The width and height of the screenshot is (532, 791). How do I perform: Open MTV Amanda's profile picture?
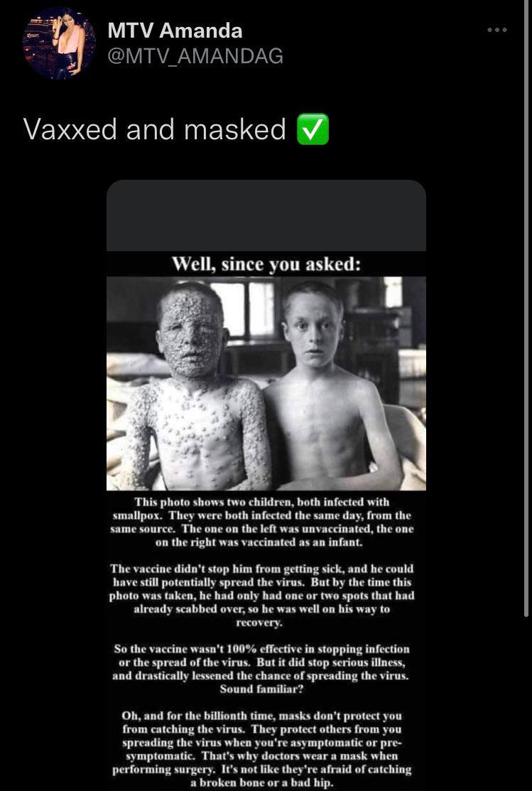(59, 43)
